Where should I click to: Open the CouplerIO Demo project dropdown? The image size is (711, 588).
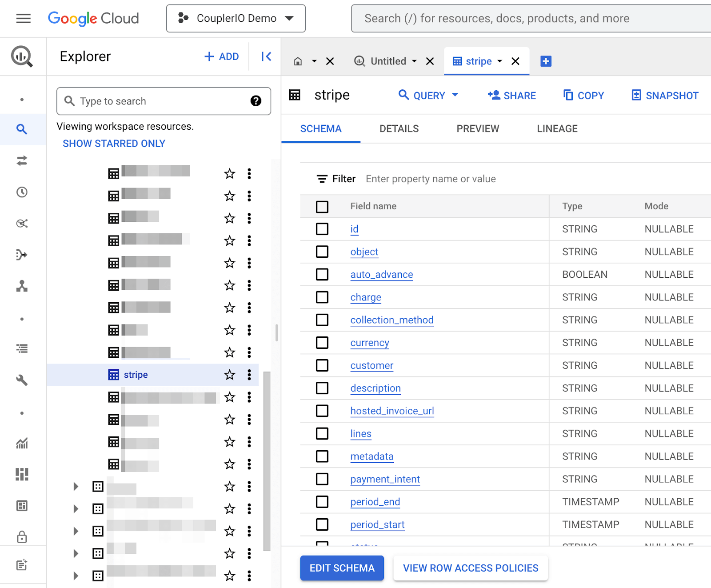236,18
